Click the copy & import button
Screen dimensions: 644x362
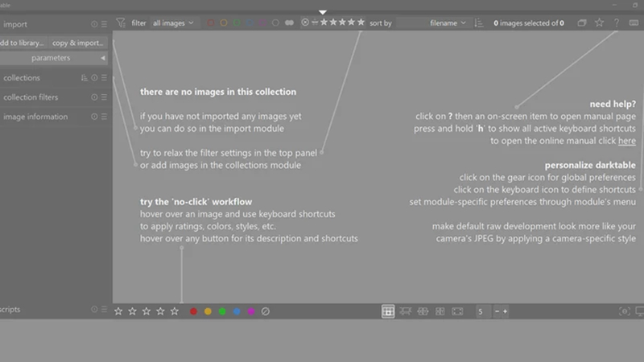click(77, 43)
